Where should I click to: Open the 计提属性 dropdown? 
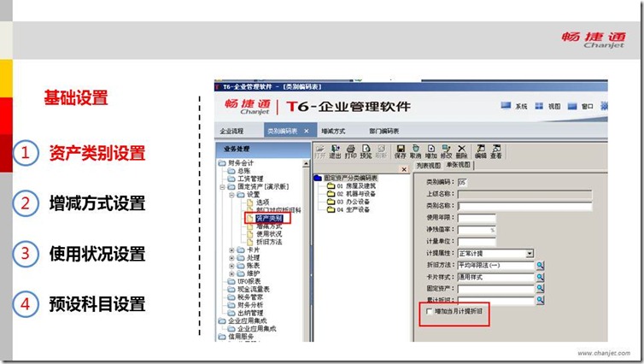(530, 254)
